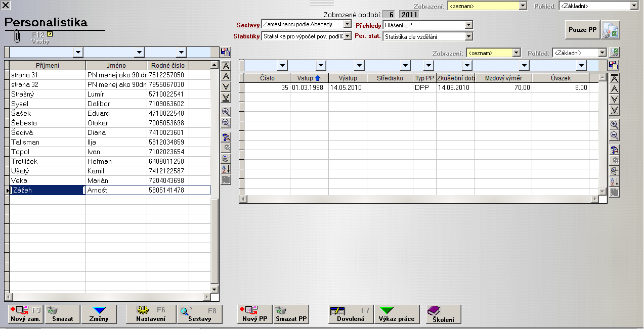Expand Sestavy dropdown Zaměstnanci podle Abecedy

tap(347, 24)
